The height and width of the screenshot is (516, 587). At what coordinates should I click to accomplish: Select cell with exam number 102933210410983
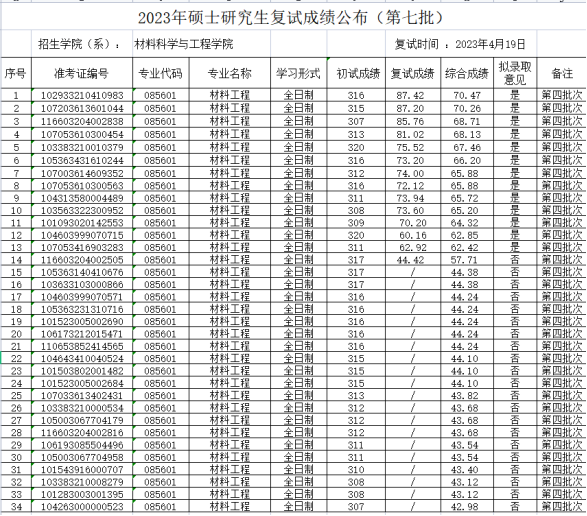pyautogui.click(x=82, y=95)
